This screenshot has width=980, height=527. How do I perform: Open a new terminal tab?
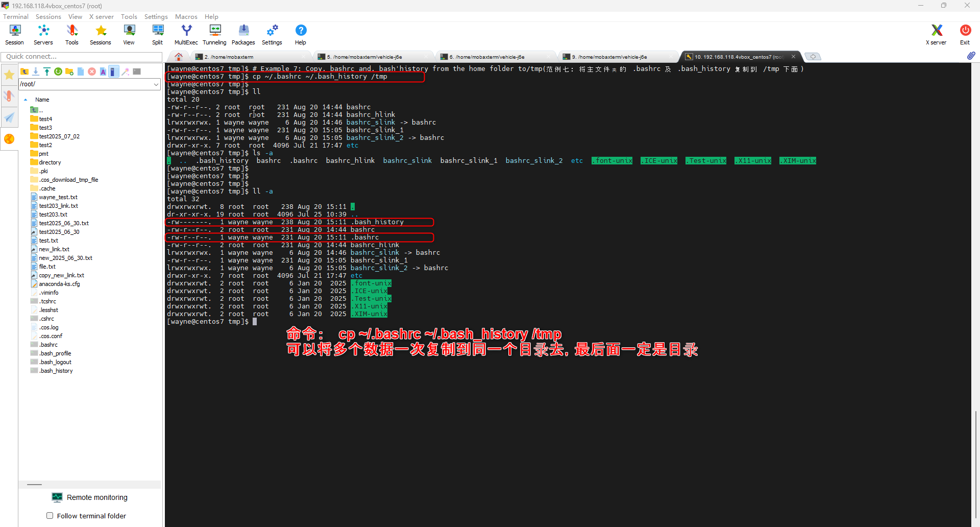click(x=813, y=57)
